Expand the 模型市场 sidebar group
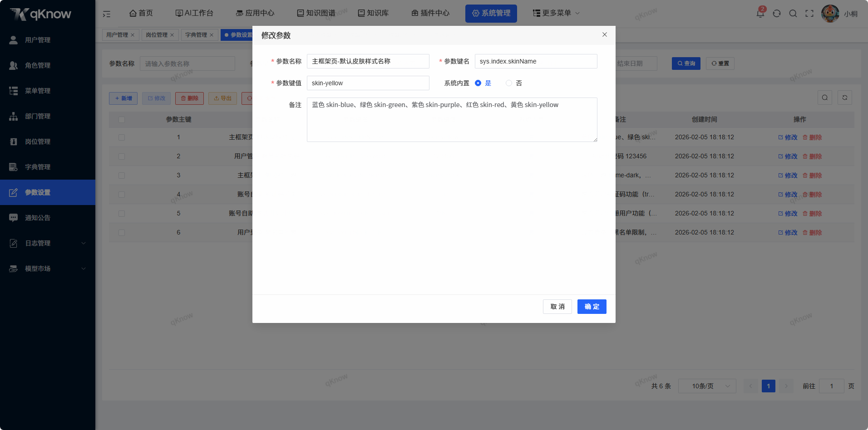This screenshot has height=430, width=868. (x=48, y=269)
